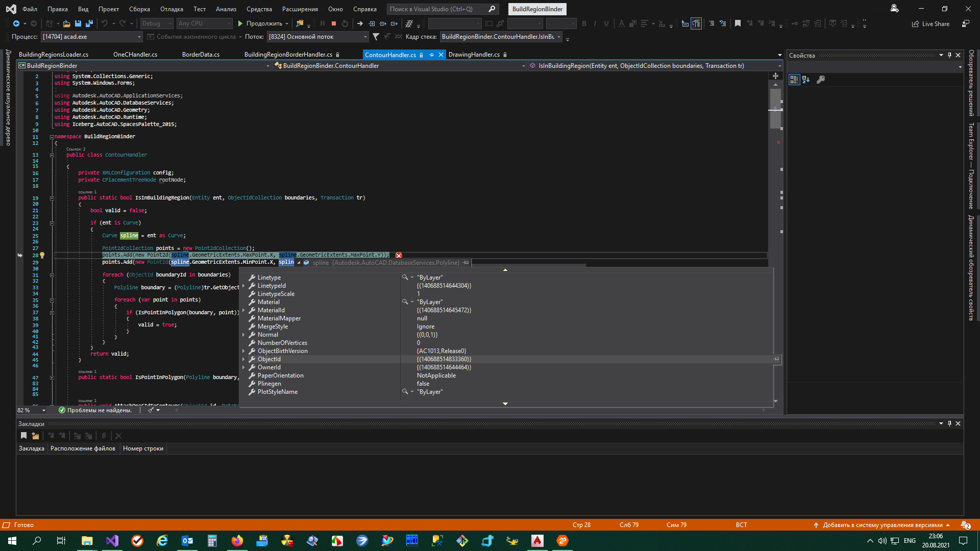
Task: Open the Отладка menu
Action: [171, 9]
